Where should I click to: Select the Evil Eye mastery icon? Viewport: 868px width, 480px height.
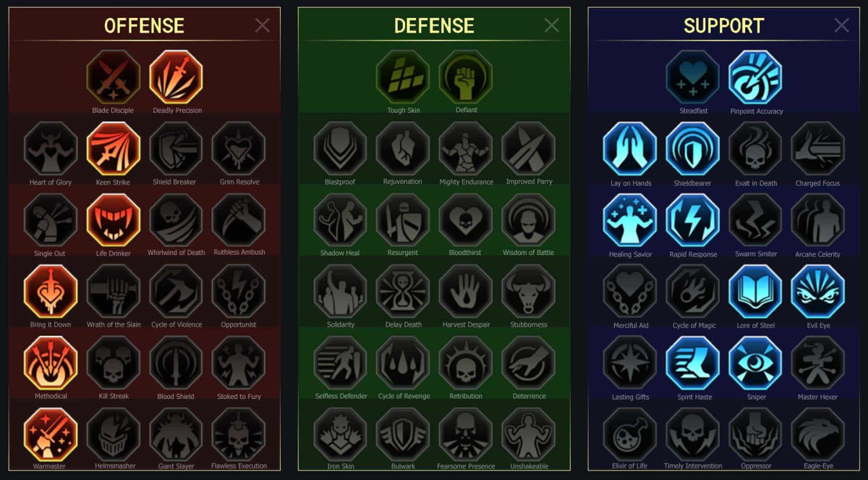coord(818,291)
